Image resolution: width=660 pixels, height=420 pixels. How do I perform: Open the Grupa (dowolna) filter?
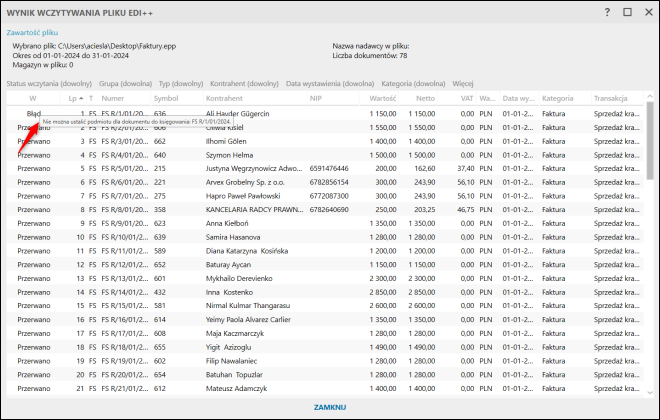coord(125,83)
